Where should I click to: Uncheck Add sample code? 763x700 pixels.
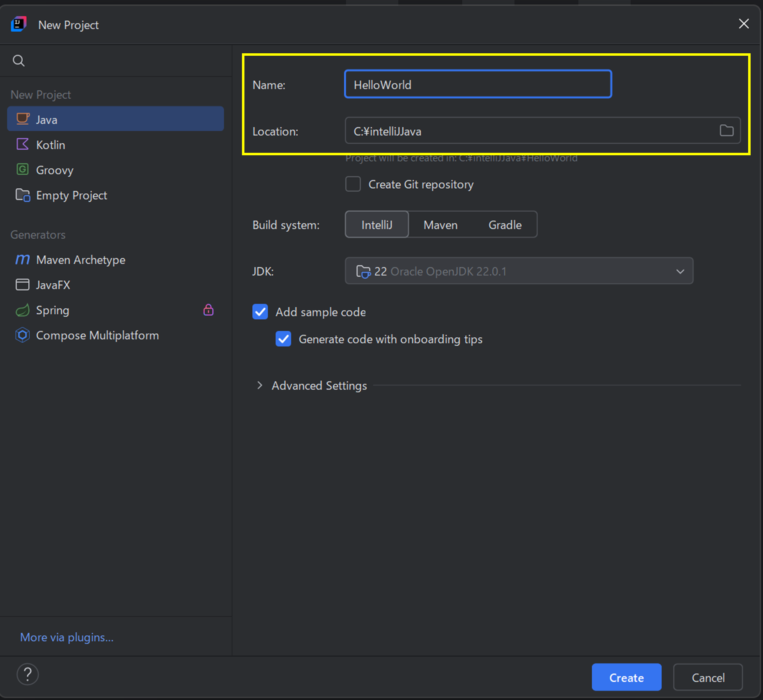pos(260,312)
